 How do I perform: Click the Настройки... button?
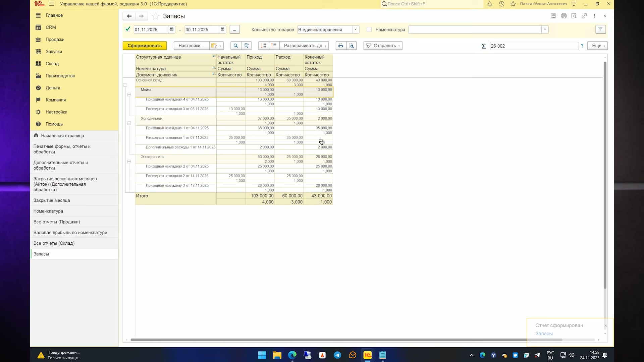click(191, 46)
